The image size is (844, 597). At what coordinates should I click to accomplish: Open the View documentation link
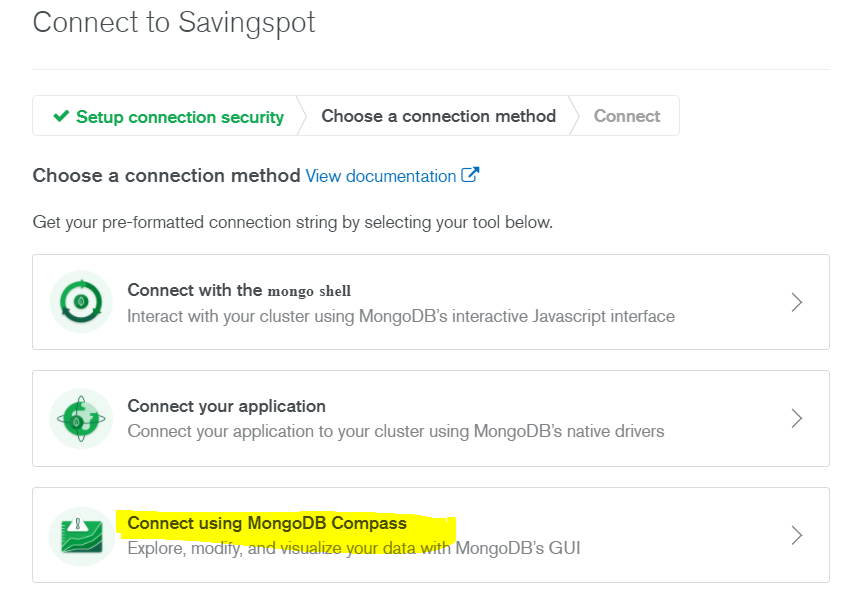coord(381,176)
